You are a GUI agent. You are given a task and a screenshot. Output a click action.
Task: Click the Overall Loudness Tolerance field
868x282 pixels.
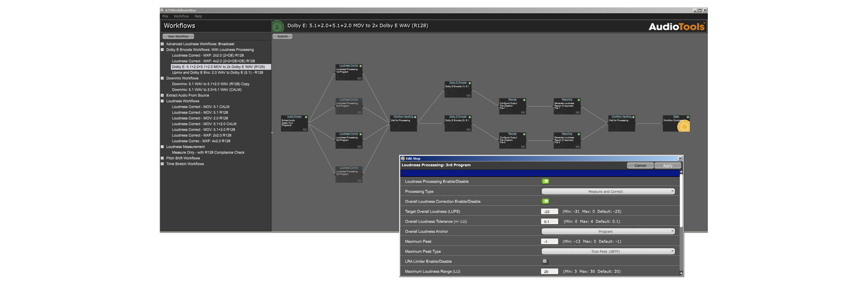pyautogui.click(x=549, y=221)
